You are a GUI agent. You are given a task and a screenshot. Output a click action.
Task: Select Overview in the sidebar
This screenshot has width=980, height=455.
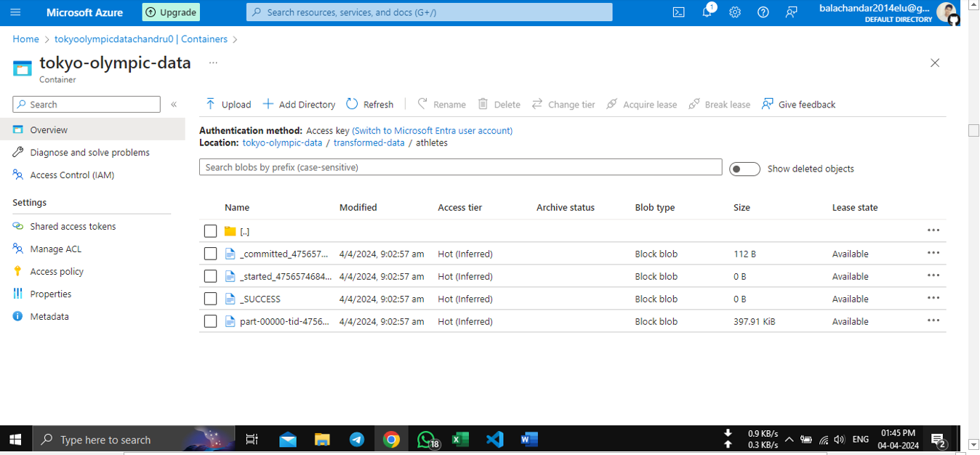[92, 129]
